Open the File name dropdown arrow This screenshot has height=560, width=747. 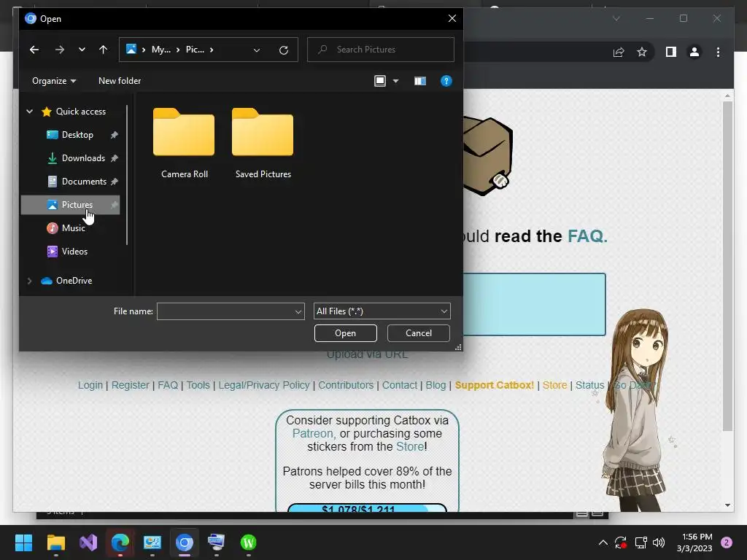tap(298, 311)
